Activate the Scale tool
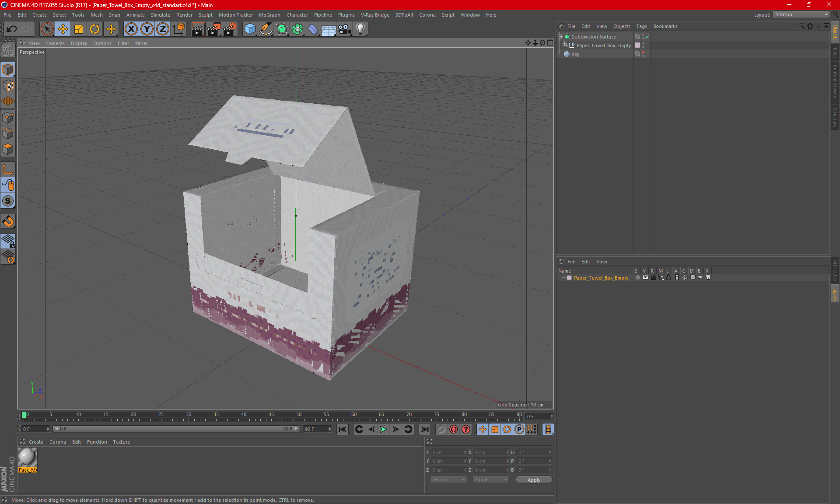This screenshot has width=840, height=504. tap(79, 29)
